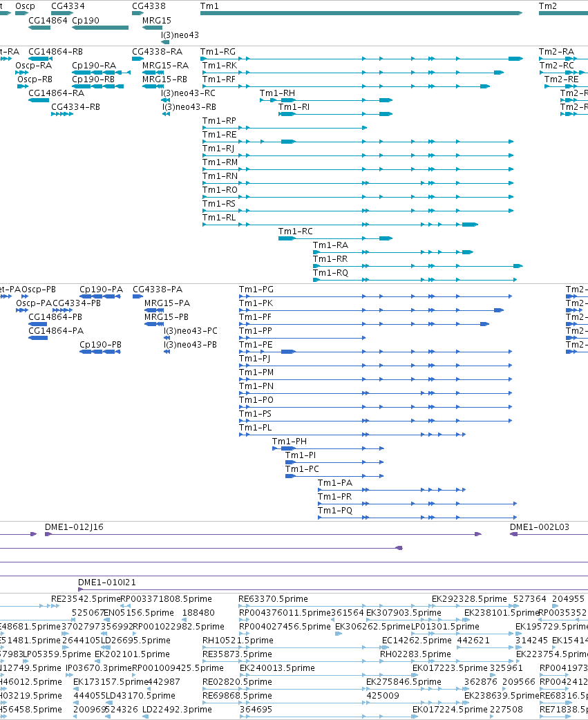Select transcript Tm1-RE
Viewport: 588px width, 720px height.
[x=220, y=135]
